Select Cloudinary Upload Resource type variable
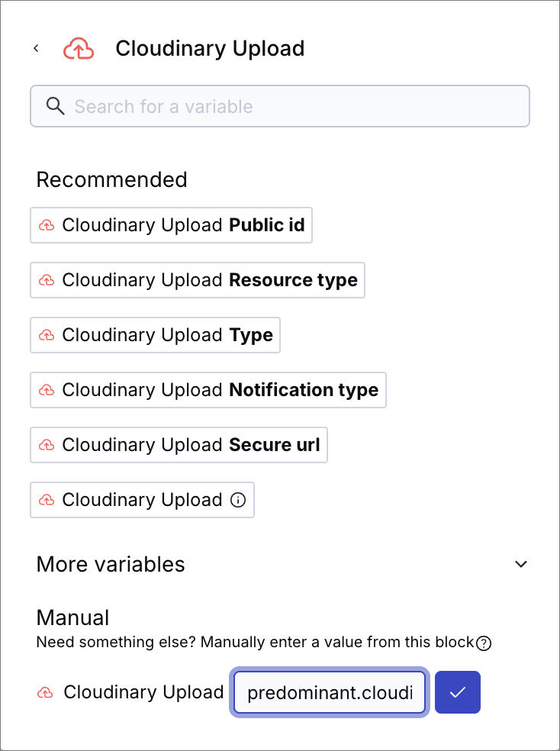Image resolution: width=560 pixels, height=751 pixels. [x=198, y=281]
